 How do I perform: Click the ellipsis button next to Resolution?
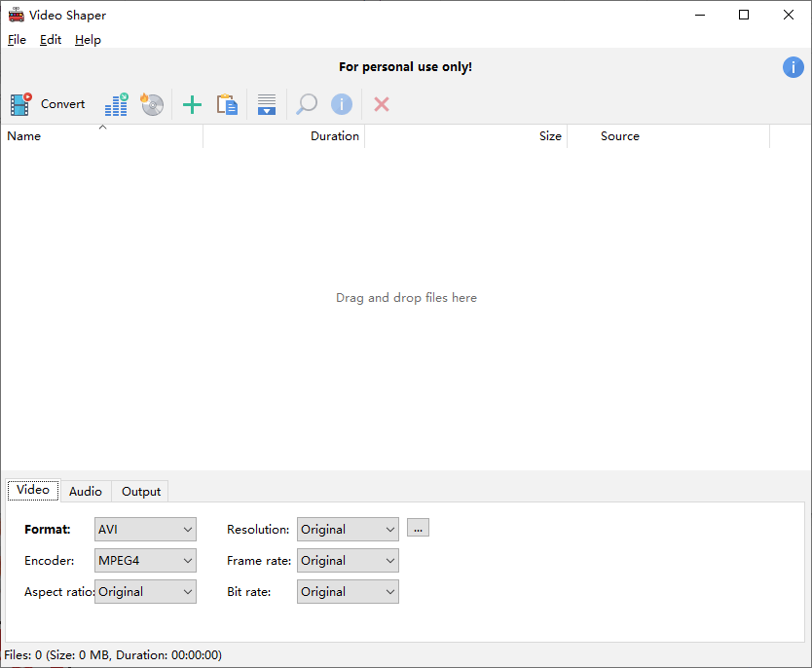(x=418, y=528)
